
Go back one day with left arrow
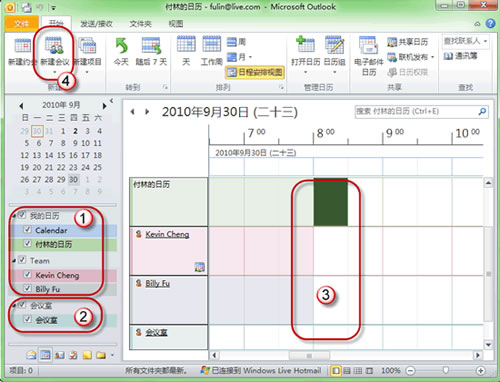tap(133, 112)
